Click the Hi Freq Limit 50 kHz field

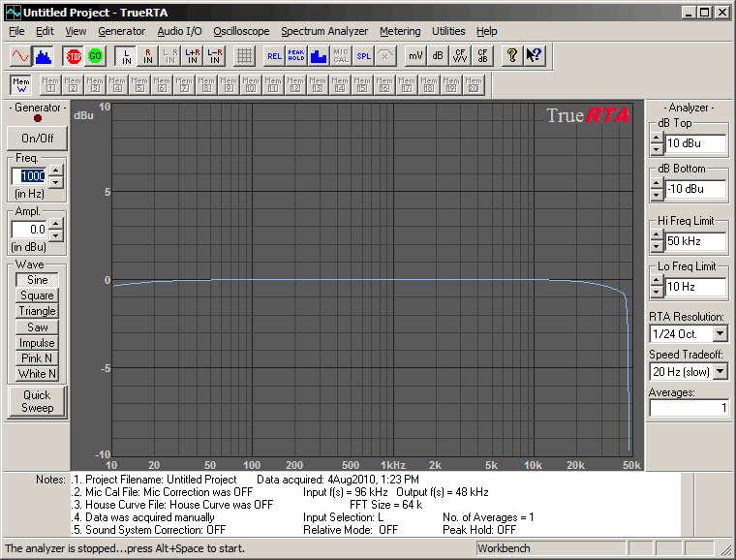pyautogui.click(x=696, y=241)
